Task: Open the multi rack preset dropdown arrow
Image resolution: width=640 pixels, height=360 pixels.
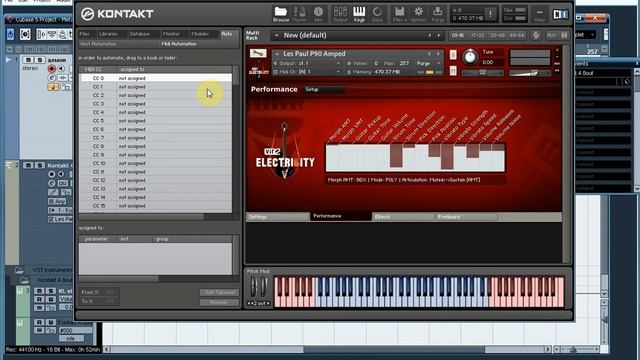Action: pyautogui.click(x=276, y=36)
